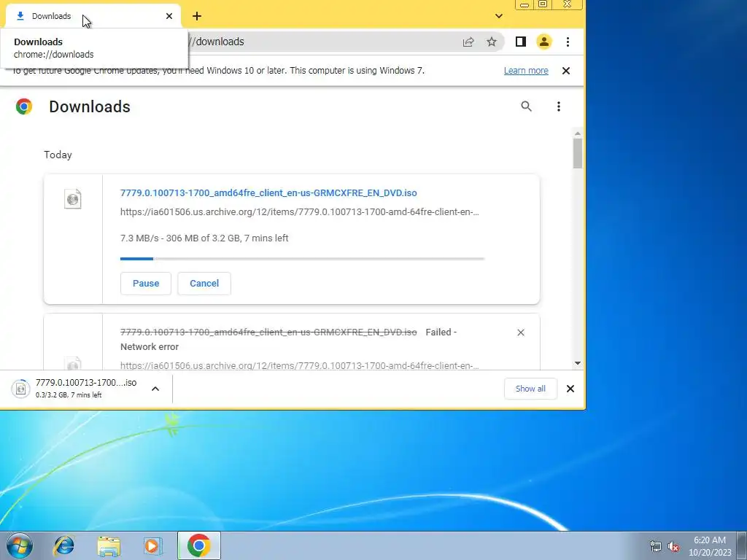
Task: Open the tab search dropdown arrow
Action: (x=499, y=16)
